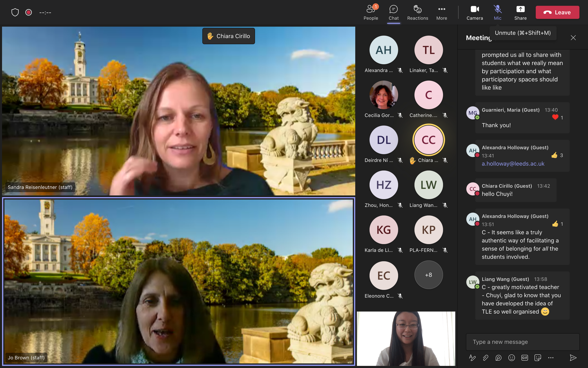This screenshot has width=588, height=368.
Task: Click the Format text icon
Action: tap(472, 358)
